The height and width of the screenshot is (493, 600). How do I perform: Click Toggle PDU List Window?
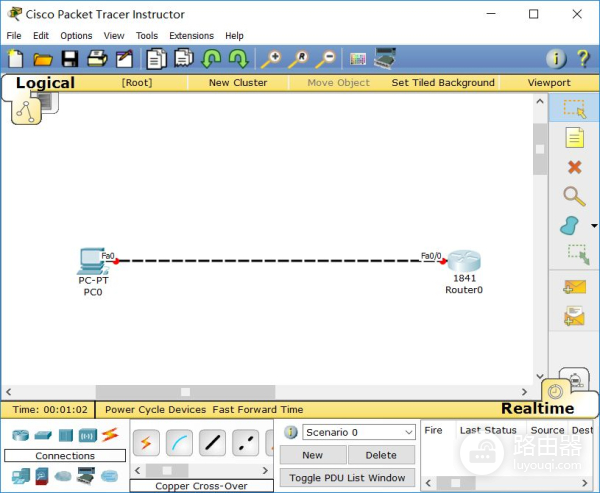tap(347, 478)
